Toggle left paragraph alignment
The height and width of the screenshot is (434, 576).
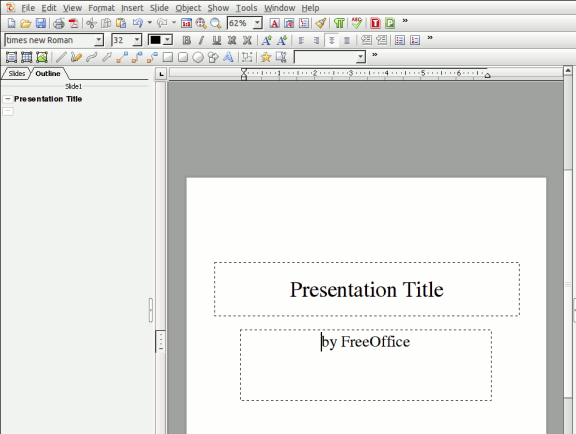tap(301, 40)
